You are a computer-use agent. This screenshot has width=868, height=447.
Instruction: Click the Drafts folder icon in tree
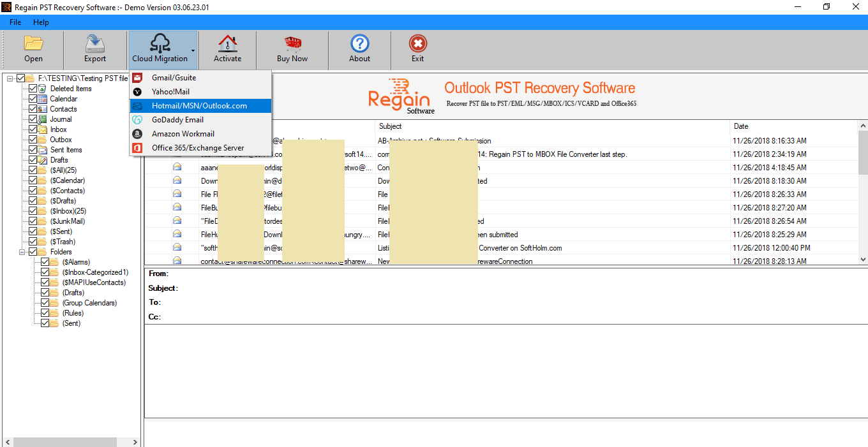(43, 160)
